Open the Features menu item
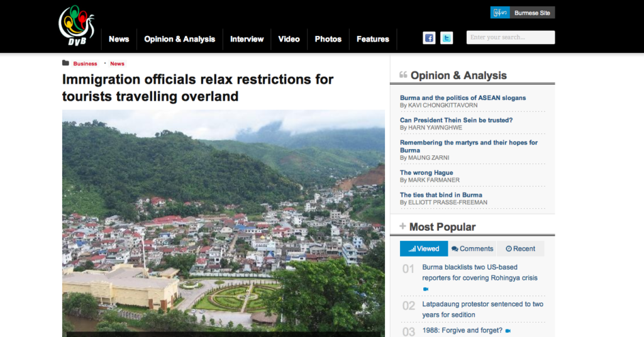 (372, 40)
